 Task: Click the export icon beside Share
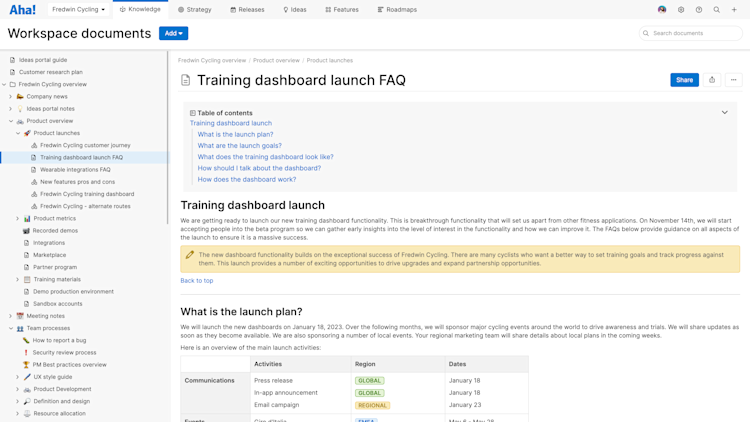pyautogui.click(x=712, y=80)
